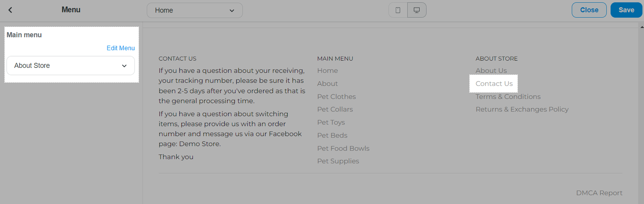Select Pet Toys in the main menu
The image size is (644, 204).
pos(331,122)
